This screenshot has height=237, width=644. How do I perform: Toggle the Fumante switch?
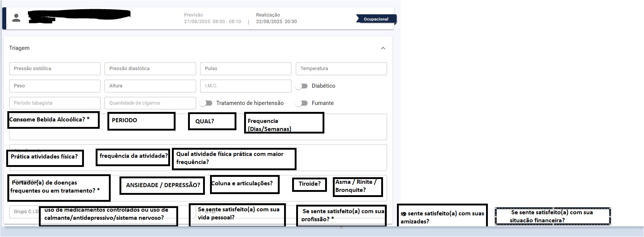302,103
